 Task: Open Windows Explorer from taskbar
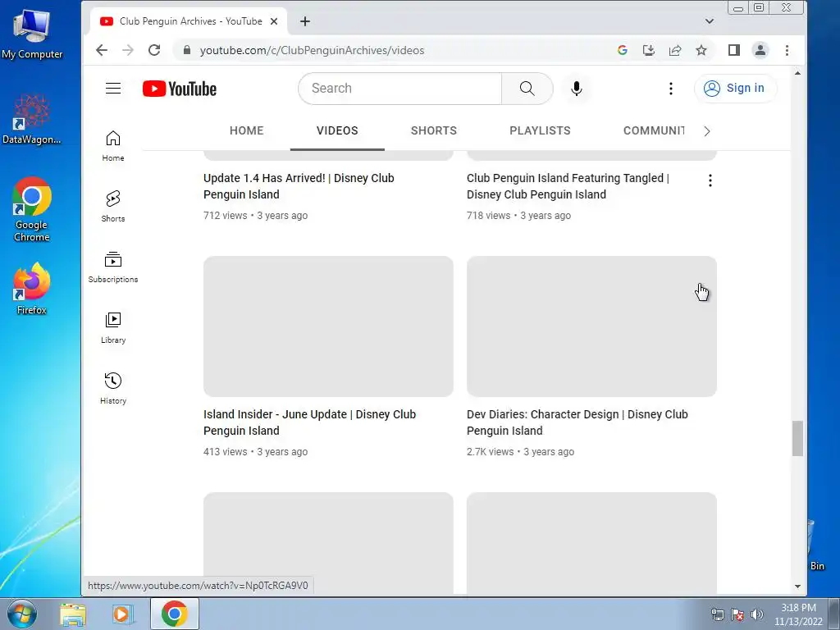73,614
